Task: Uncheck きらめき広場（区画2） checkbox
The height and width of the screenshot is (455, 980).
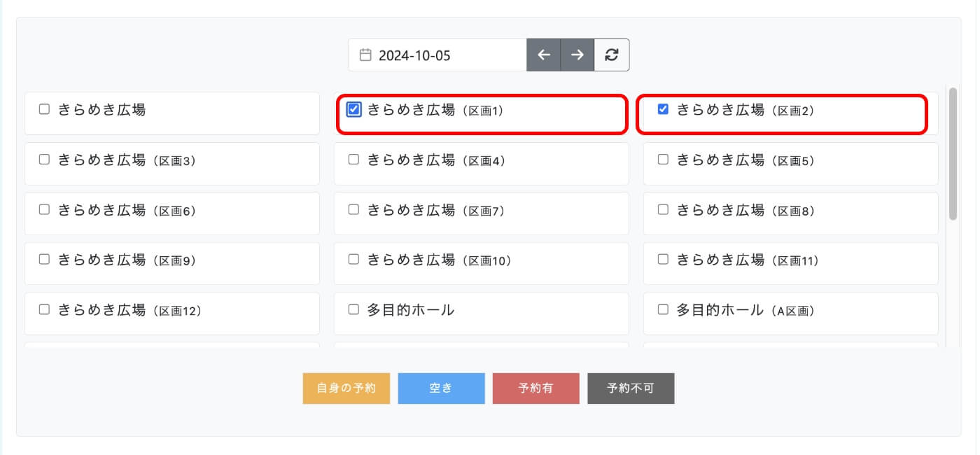Action: click(x=664, y=109)
